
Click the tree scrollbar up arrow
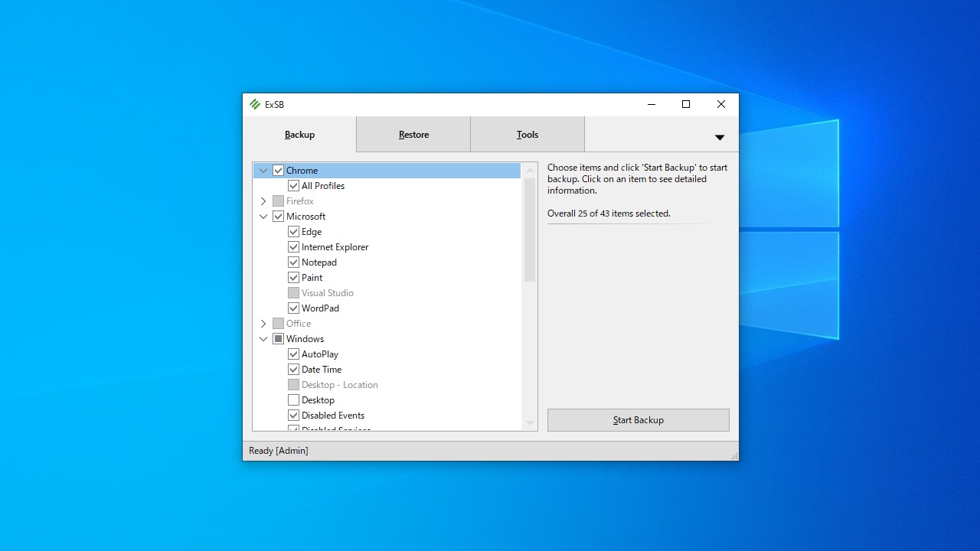pos(530,170)
